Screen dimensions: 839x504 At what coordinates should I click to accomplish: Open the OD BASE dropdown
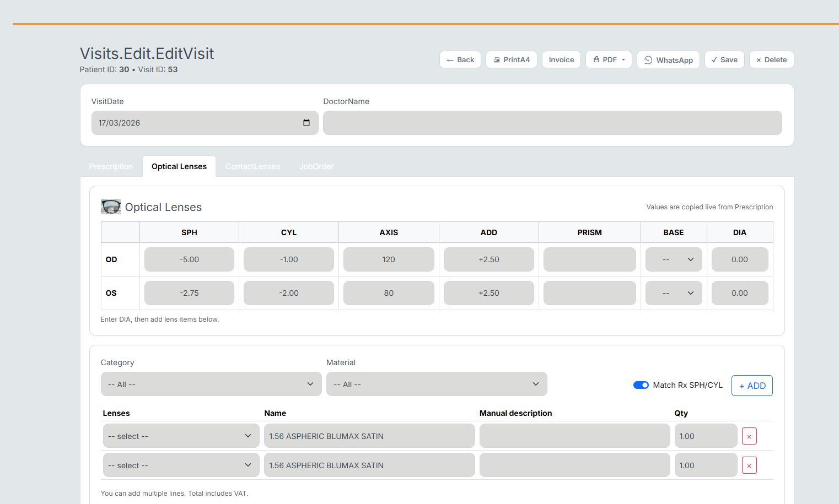point(673,259)
